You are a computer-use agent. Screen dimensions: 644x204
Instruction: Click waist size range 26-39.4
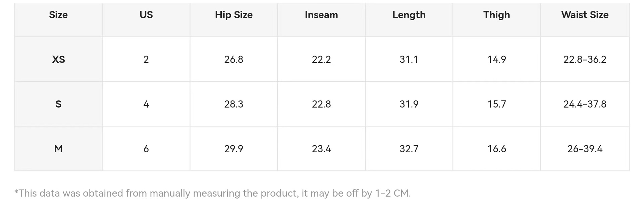[585, 149]
